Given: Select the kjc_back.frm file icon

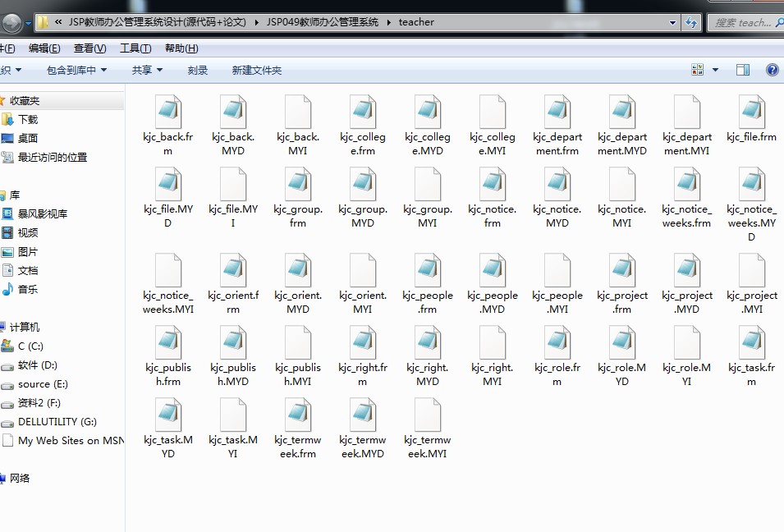Looking at the screenshot, I should (x=168, y=112).
